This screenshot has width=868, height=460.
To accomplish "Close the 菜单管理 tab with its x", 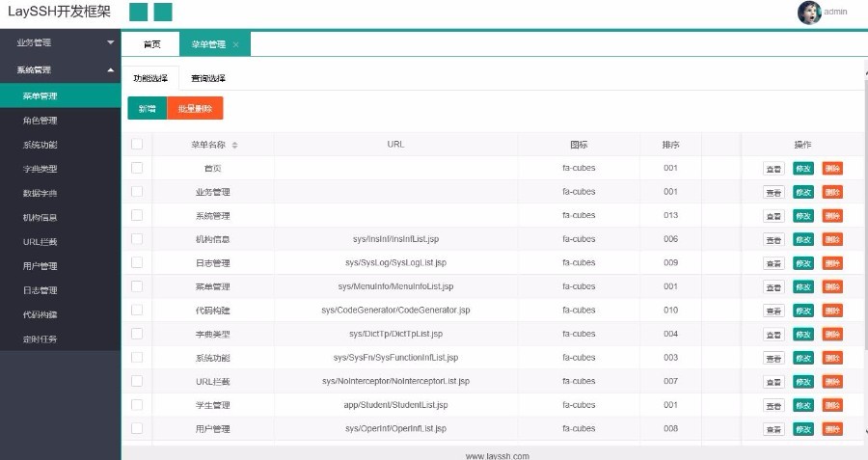I will coord(236,44).
